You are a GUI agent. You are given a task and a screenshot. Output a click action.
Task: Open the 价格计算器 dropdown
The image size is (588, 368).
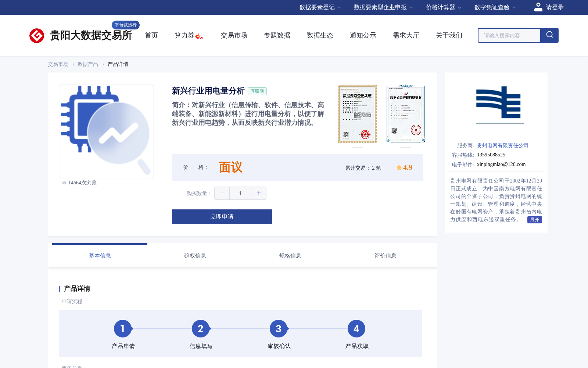[444, 7]
